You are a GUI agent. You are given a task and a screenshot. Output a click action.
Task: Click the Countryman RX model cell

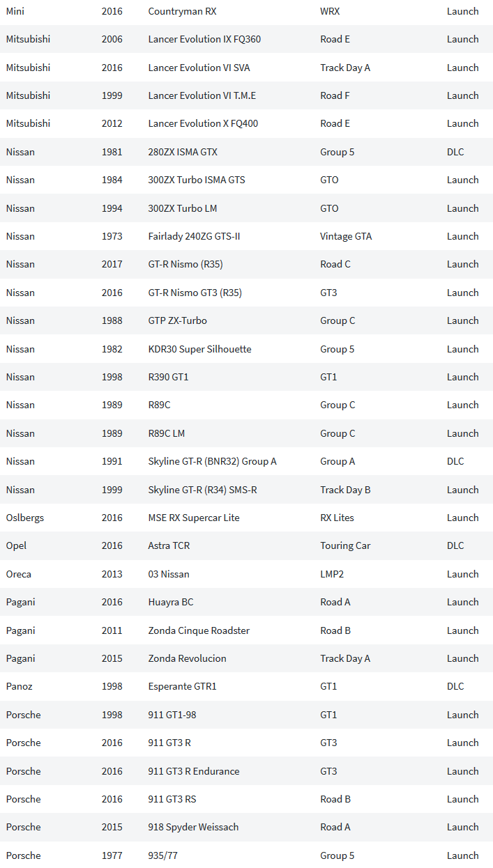(x=182, y=11)
